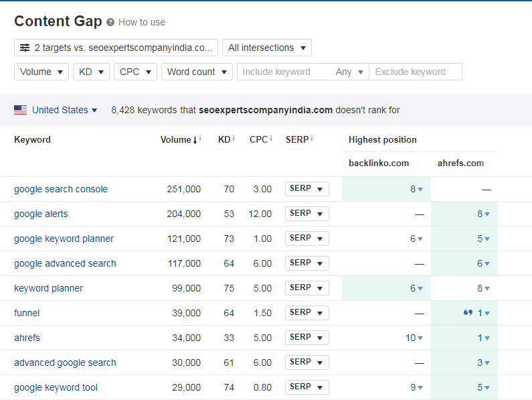The width and height of the screenshot is (532, 400).
Task: Open the KD filter dropdown
Action: point(91,72)
